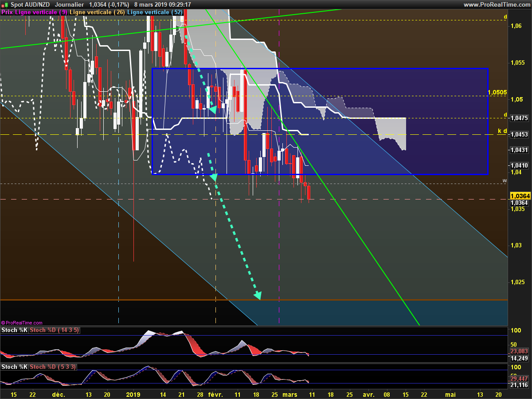This screenshot has height=399, width=532.
Task: Click the ProRealTime.com watermark above the stochastic panels
Action: (x=22, y=323)
